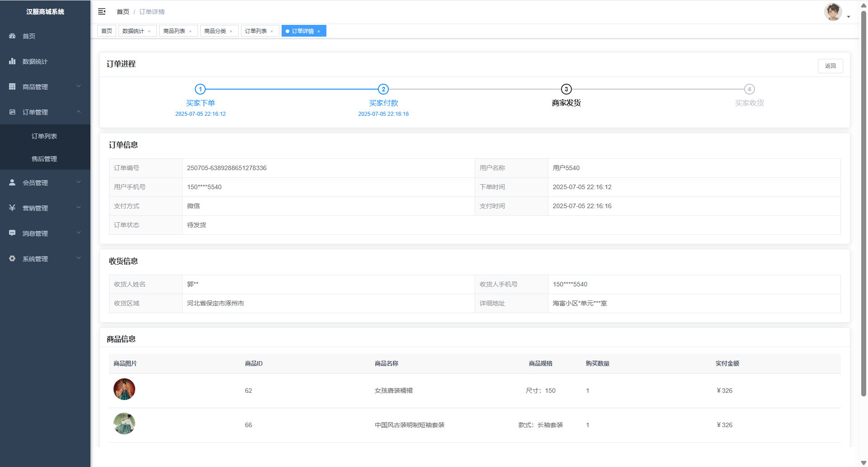The height and width of the screenshot is (467, 868).
Task: Click the 营销管理 yen icon
Action: [x=12, y=208]
